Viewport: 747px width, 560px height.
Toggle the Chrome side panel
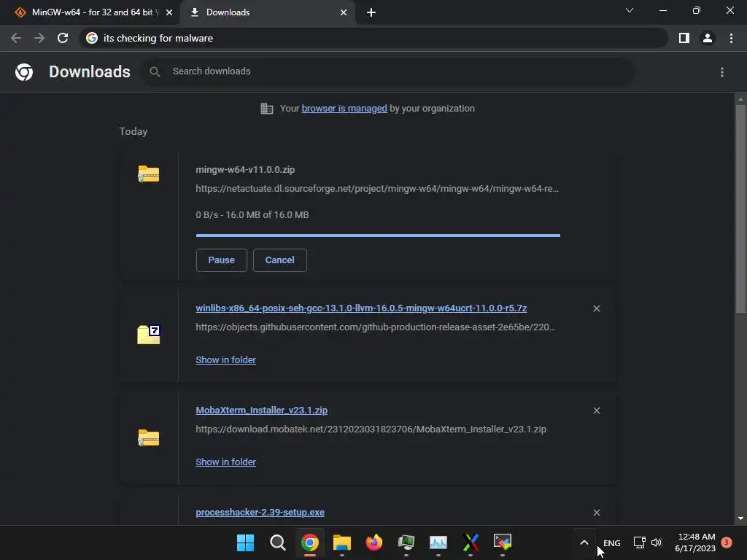point(684,38)
